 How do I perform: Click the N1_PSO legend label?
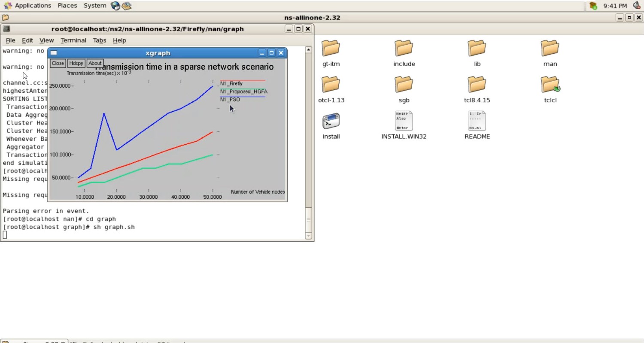click(230, 100)
